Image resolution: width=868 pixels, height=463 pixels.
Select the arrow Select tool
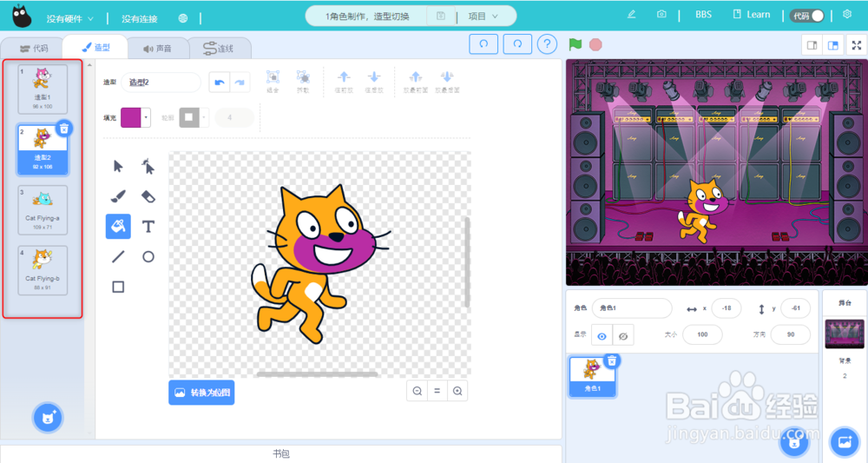pyautogui.click(x=118, y=166)
